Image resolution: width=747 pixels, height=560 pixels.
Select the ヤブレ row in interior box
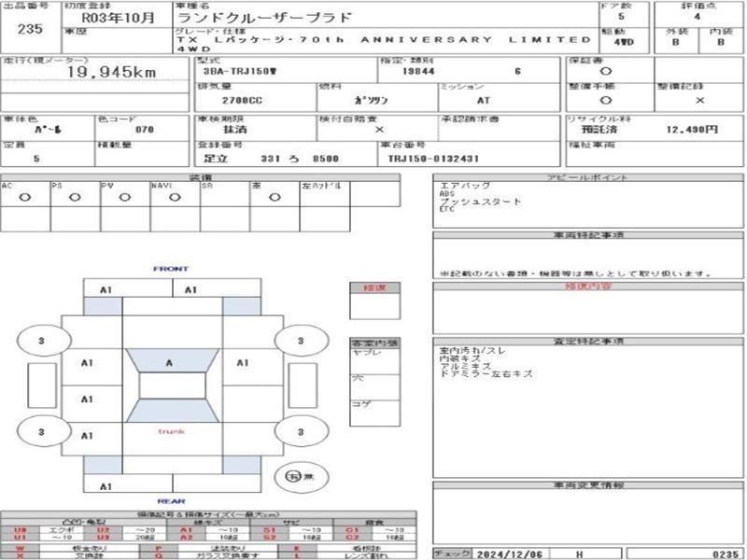point(375,361)
